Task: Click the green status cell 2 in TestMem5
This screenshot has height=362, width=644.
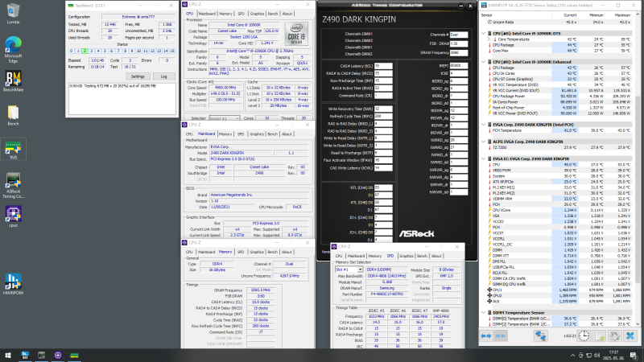Action: (85, 51)
